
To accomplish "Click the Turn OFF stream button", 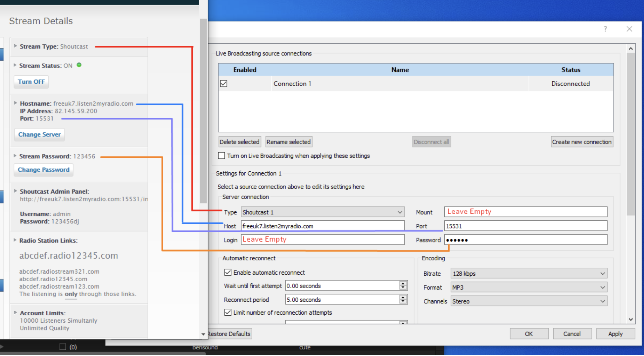I will (31, 82).
